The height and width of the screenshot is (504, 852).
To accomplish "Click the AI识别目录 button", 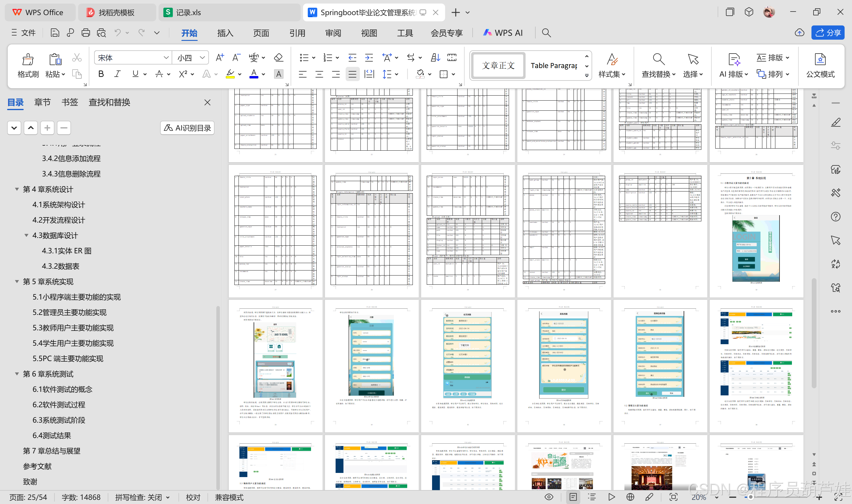I will (187, 128).
